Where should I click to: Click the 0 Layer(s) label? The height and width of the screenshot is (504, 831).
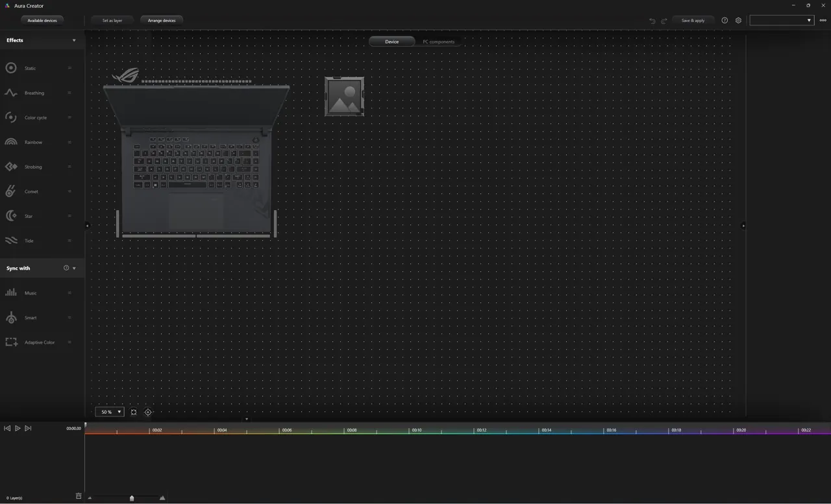click(14, 498)
